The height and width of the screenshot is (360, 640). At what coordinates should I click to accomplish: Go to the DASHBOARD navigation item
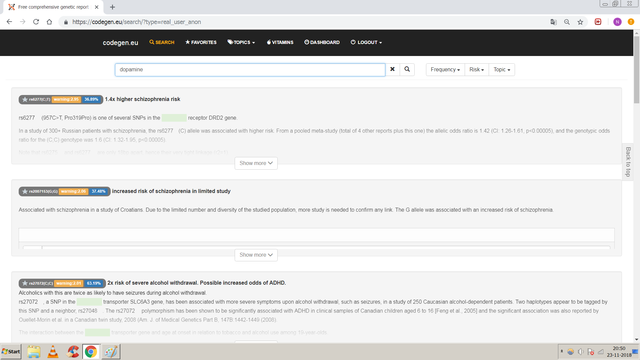[x=322, y=42]
